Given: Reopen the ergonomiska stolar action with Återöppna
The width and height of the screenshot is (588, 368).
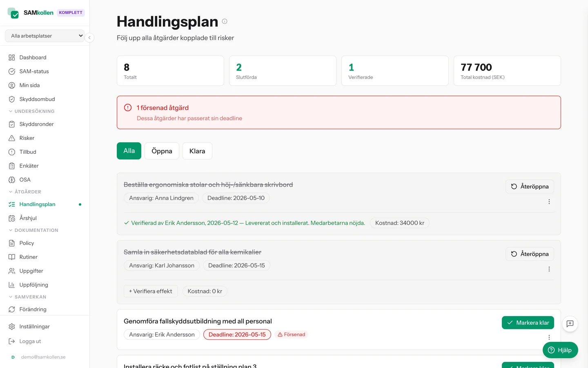Looking at the screenshot, I should [x=530, y=186].
